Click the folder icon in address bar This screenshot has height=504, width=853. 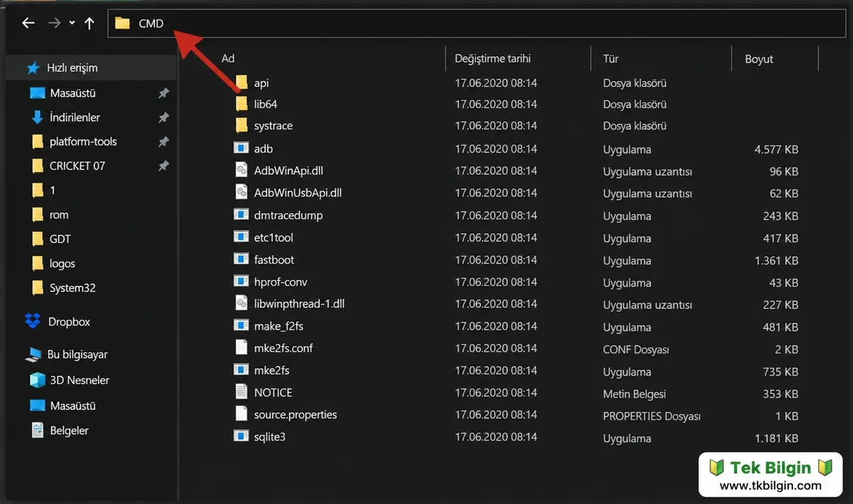[122, 23]
